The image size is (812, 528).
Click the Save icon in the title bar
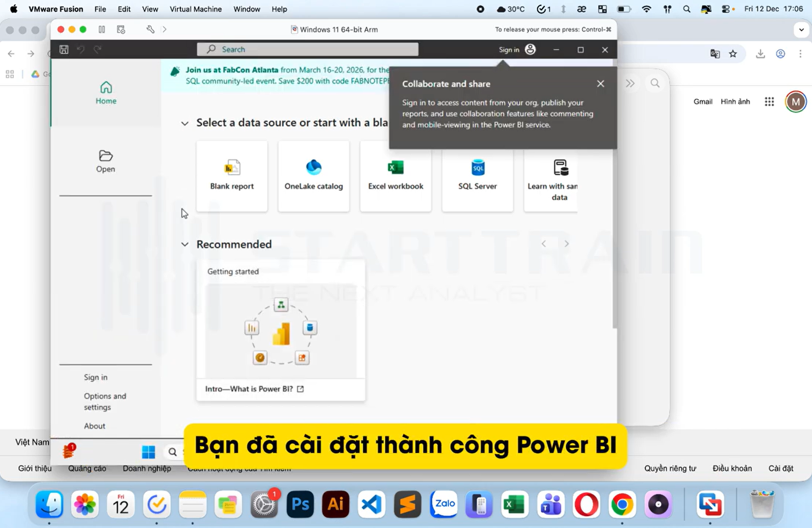click(x=63, y=49)
